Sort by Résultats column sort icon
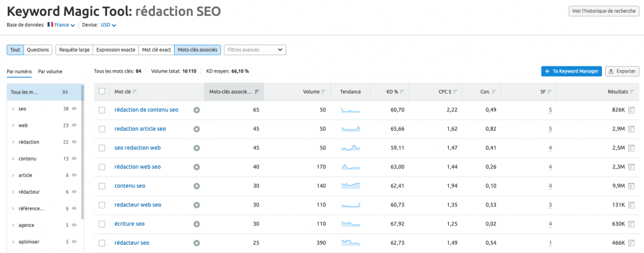Viewport: 644px width, 253px height. click(633, 92)
